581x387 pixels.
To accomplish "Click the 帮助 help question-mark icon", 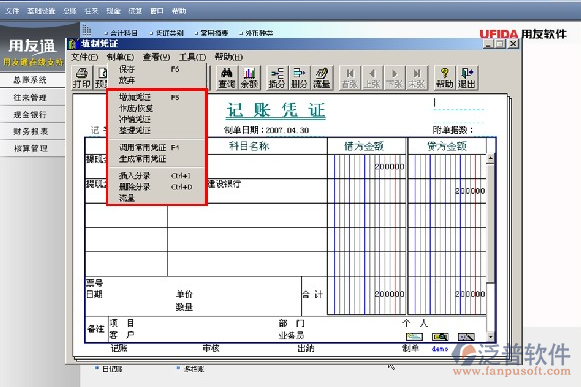I will [444, 78].
